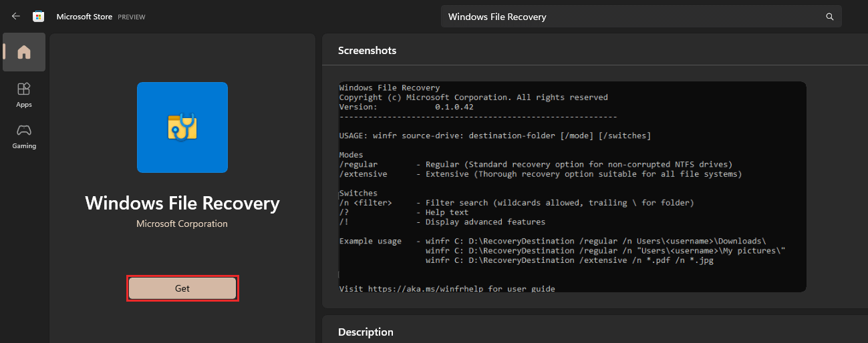
Task: Click the Get button
Action: pyautogui.click(x=182, y=288)
